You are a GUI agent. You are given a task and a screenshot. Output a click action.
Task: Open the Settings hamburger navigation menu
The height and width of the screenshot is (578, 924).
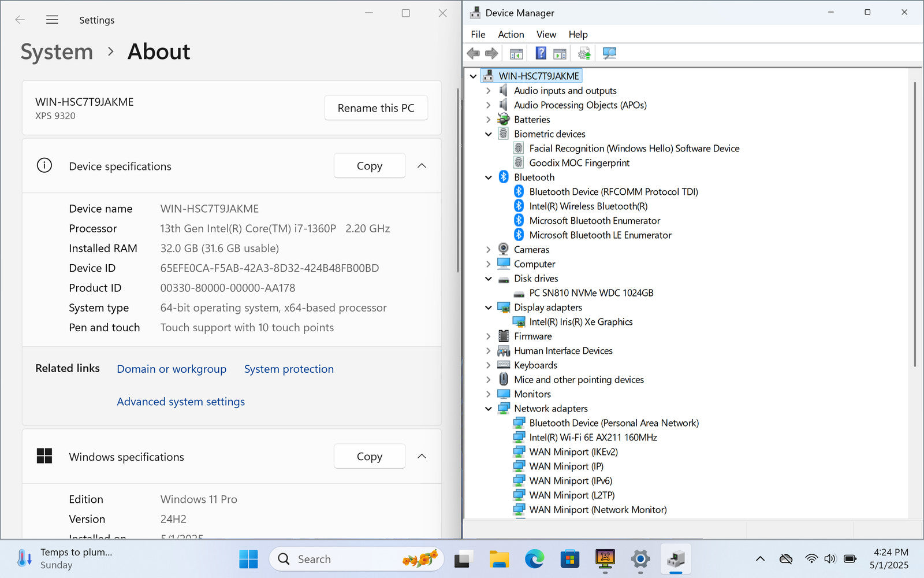pyautogui.click(x=52, y=20)
